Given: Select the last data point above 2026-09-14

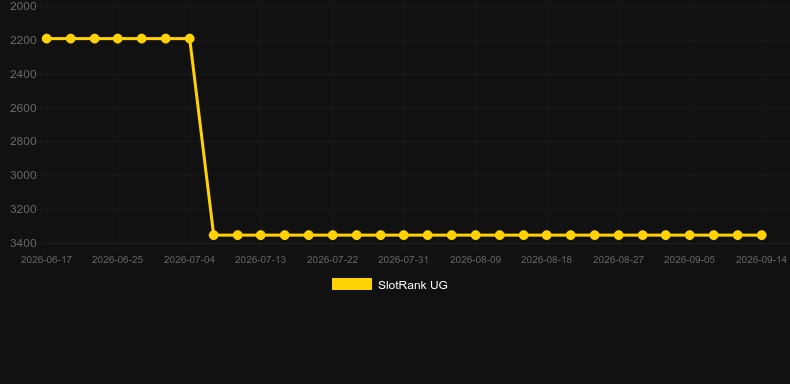Looking at the screenshot, I should [x=761, y=235].
